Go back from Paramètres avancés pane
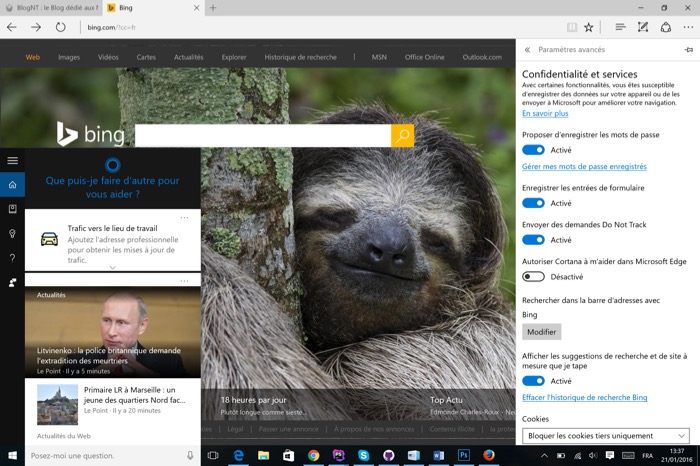Screen dimensions: 700x466 [527, 49]
